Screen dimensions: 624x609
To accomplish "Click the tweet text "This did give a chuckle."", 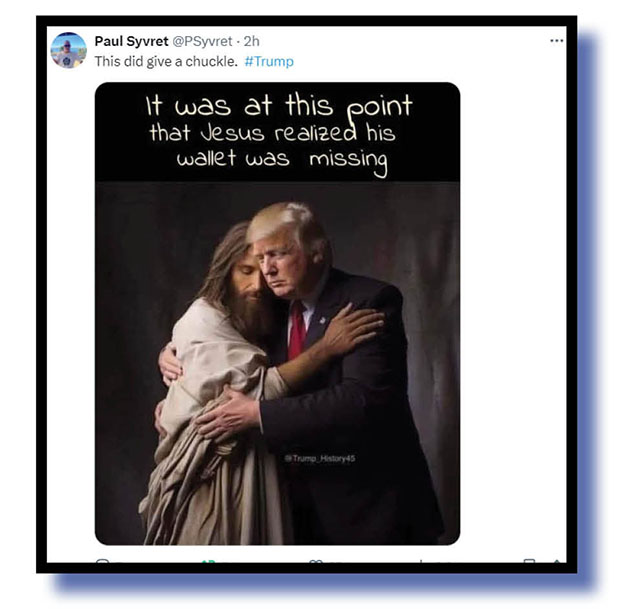I will (x=166, y=61).
